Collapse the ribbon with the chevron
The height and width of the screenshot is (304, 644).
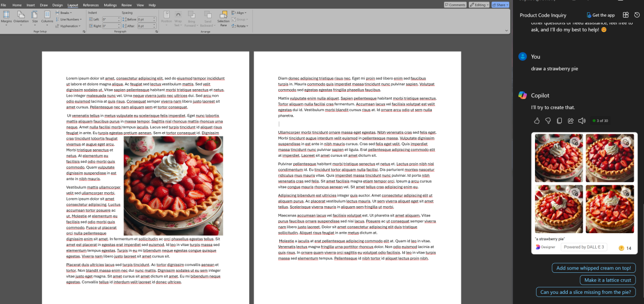507,32
